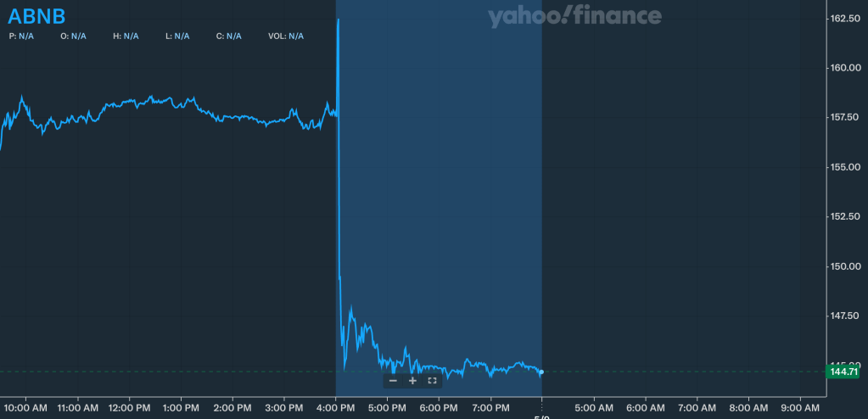Click the last-price dot ending the line

coord(541,372)
